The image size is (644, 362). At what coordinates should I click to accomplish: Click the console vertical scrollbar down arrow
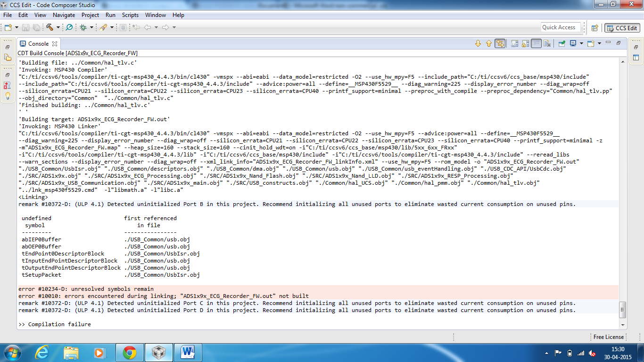point(623,325)
